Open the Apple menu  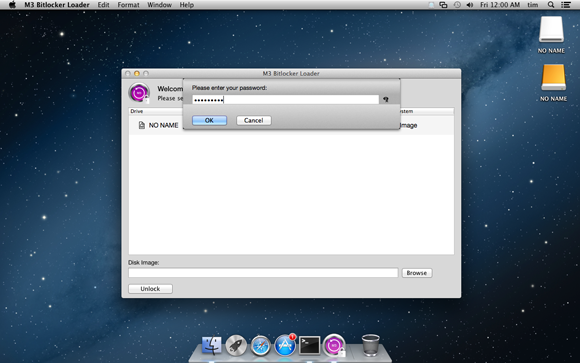tap(12, 5)
